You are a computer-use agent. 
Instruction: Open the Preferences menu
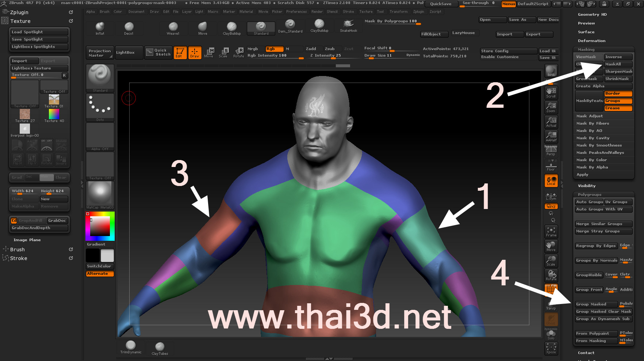click(296, 12)
